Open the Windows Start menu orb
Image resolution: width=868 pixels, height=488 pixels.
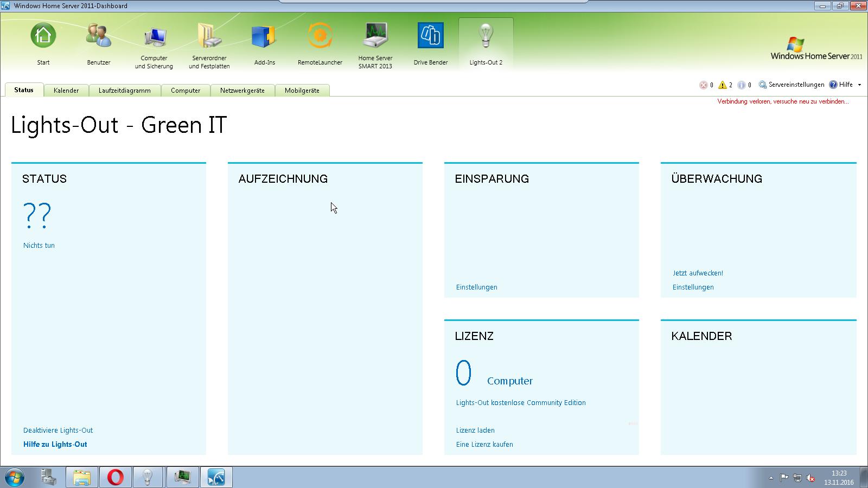coord(15,478)
